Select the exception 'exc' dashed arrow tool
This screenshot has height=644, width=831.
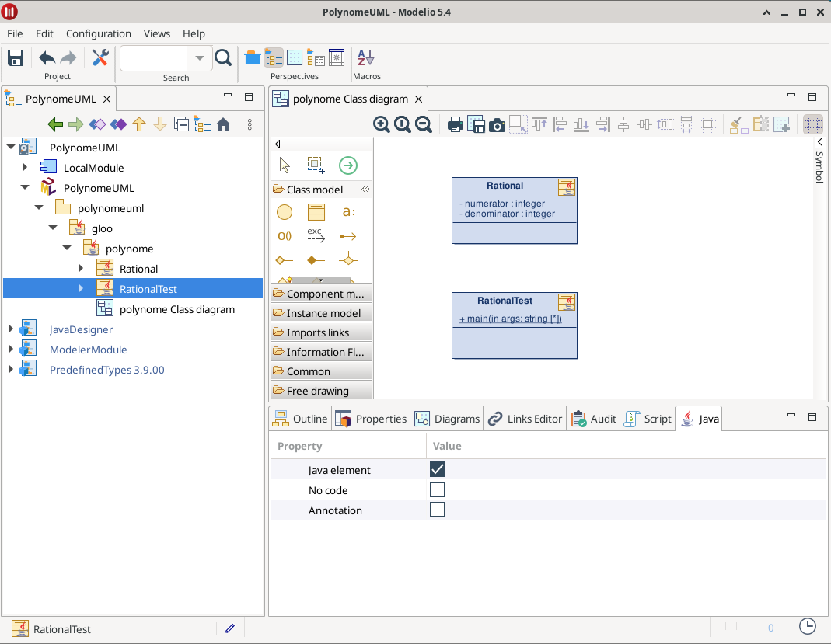pos(316,235)
